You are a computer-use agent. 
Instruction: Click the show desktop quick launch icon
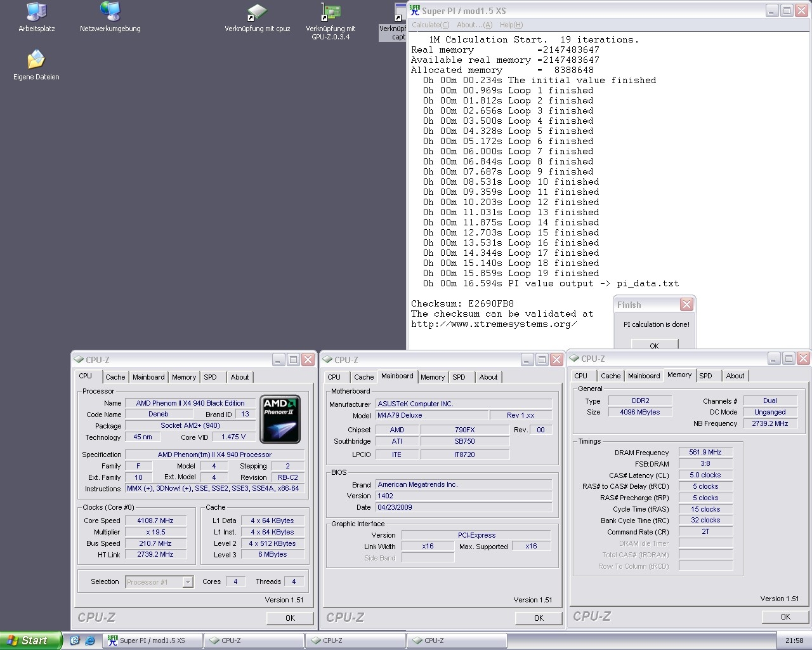point(75,640)
